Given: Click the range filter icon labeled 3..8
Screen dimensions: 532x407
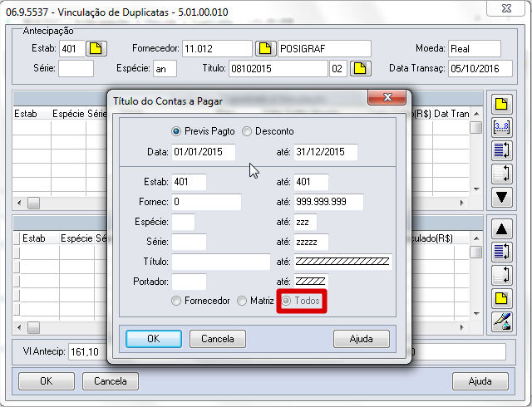Looking at the screenshot, I should click(x=501, y=127).
